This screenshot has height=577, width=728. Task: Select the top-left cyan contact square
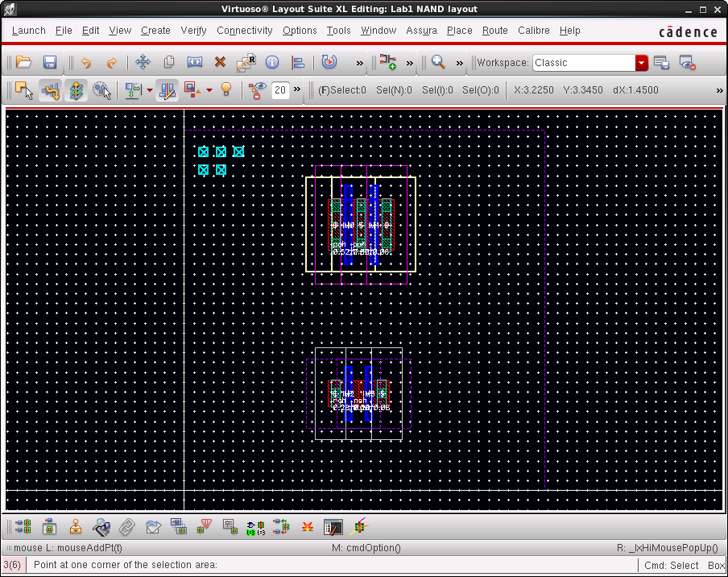point(204,152)
